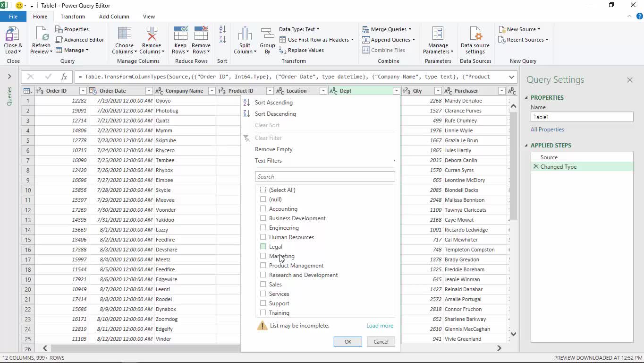The image size is (644, 363).
Task: Click the Refresh Preview icon
Action: 41,35
